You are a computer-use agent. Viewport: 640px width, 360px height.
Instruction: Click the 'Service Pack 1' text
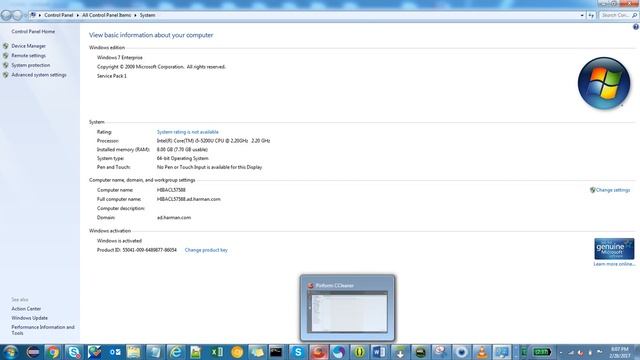111,76
